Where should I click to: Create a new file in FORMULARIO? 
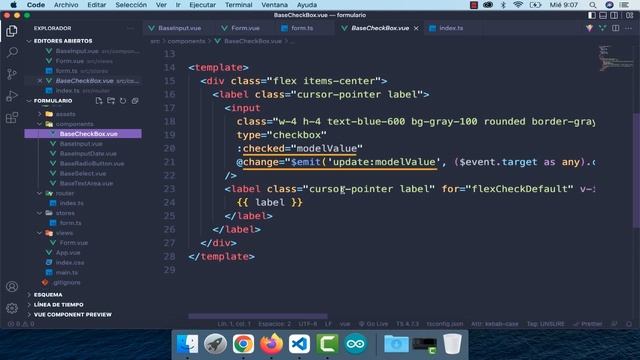pos(99,100)
